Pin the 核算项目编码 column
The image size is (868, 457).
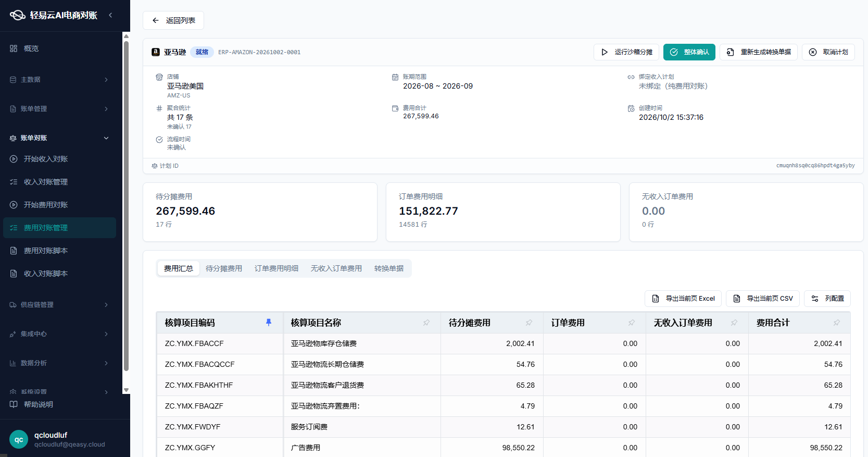click(269, 323)
